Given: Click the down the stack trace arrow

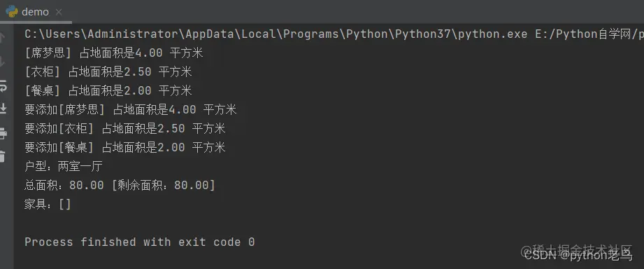Looking at the screenshot, I should click(x=2, y=62).
